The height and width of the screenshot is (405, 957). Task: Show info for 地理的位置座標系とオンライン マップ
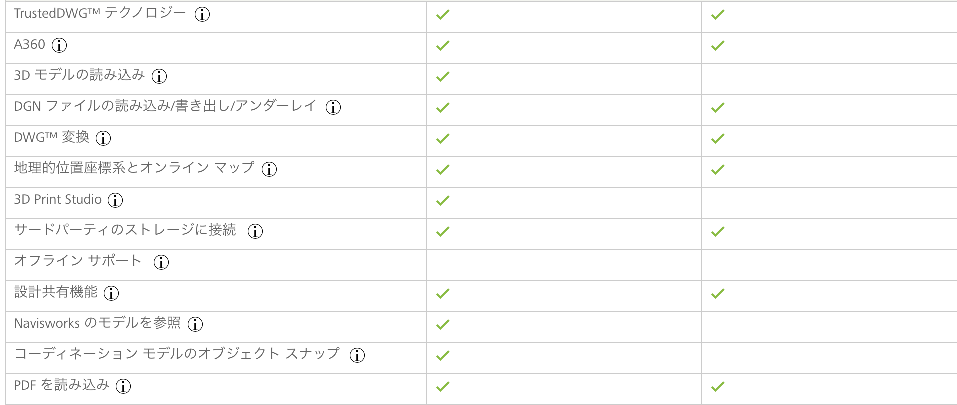pos(269,170)
